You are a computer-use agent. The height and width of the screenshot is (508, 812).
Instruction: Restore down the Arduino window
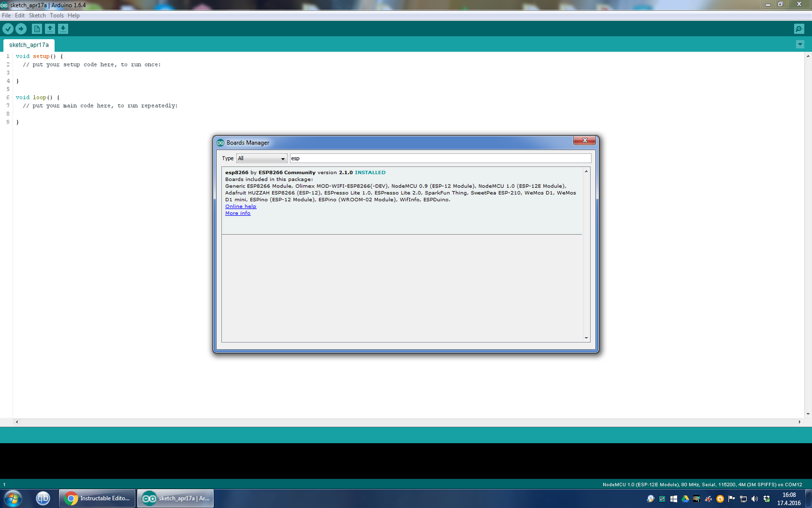pyautogui.click(x=780, y=4)
